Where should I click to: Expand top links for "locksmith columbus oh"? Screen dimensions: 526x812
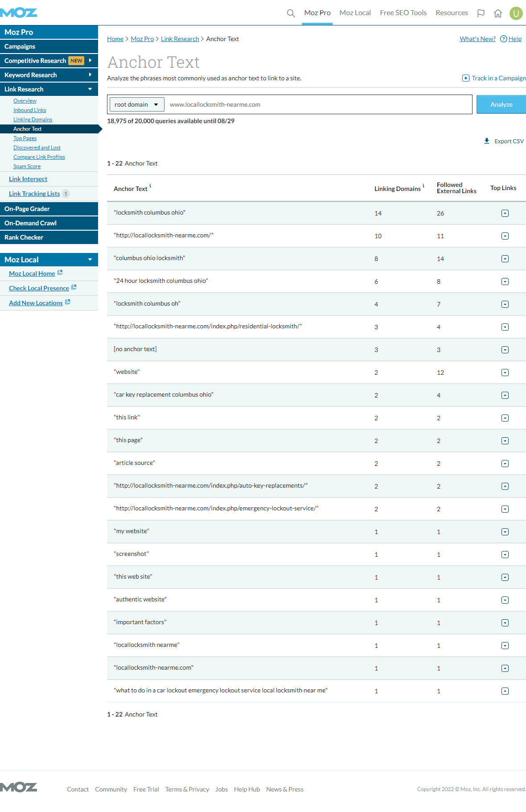click(x=505, y=304)
